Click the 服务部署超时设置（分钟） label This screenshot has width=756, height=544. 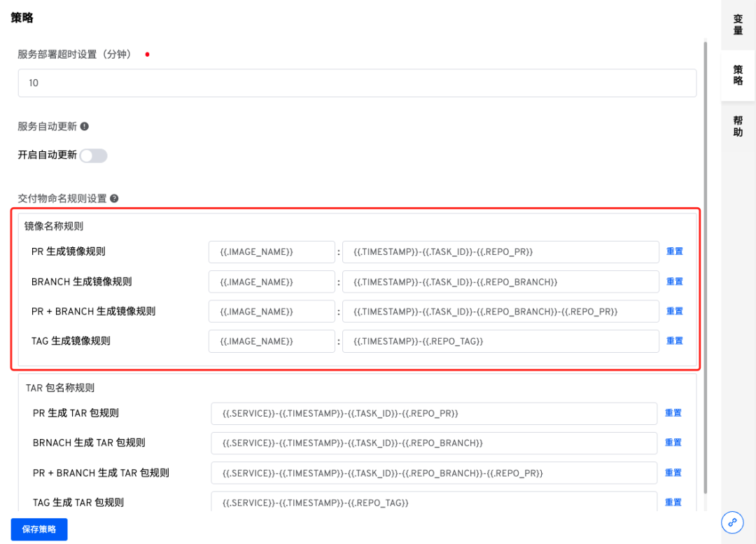coord(74,54)
